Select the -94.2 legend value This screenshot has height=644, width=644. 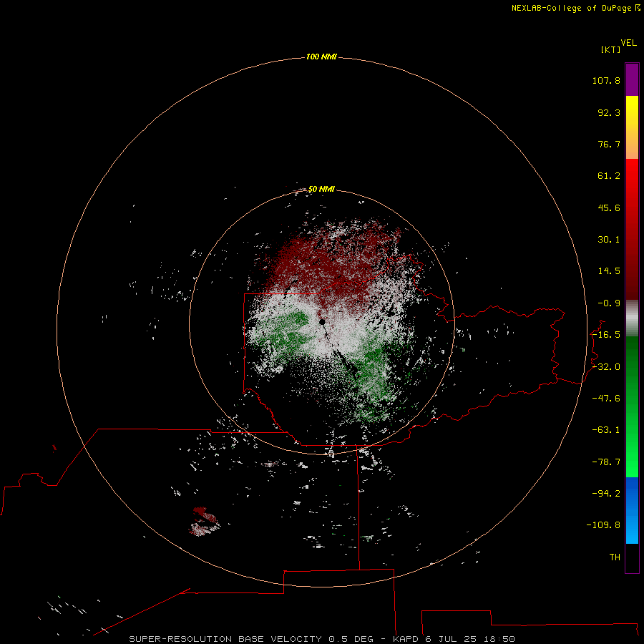click(x=606, y=494)
